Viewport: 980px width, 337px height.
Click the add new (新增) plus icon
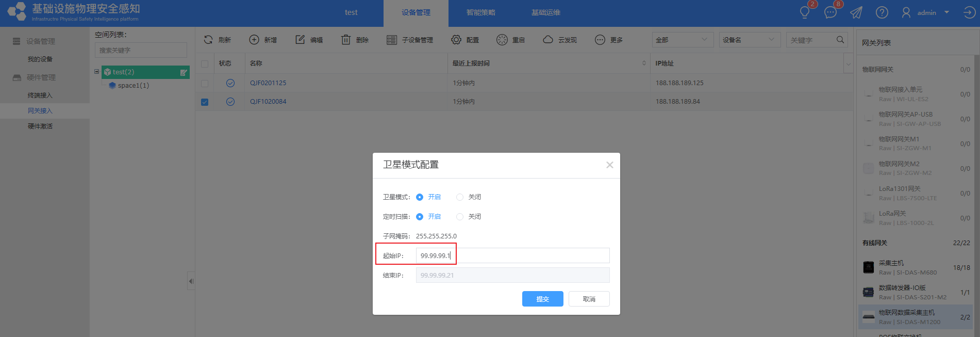pyautogui.click(x=254, y=40)
